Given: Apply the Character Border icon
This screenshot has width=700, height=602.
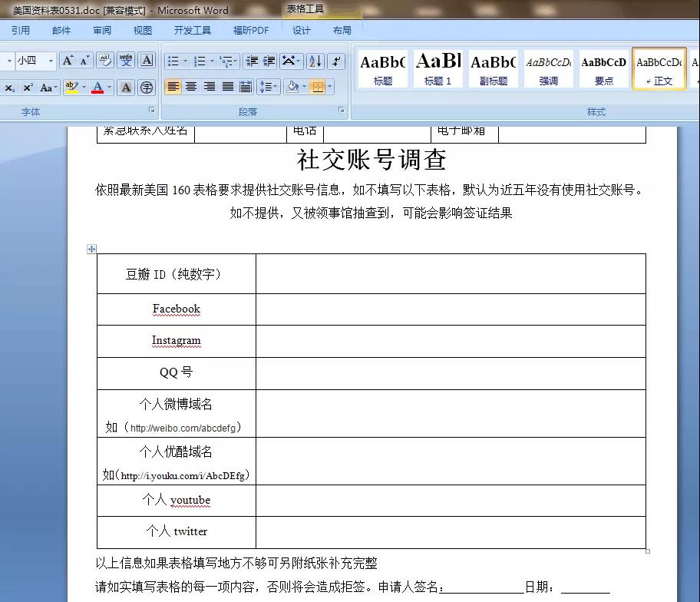Looking at the screenshot, I should tap(147, 61).
